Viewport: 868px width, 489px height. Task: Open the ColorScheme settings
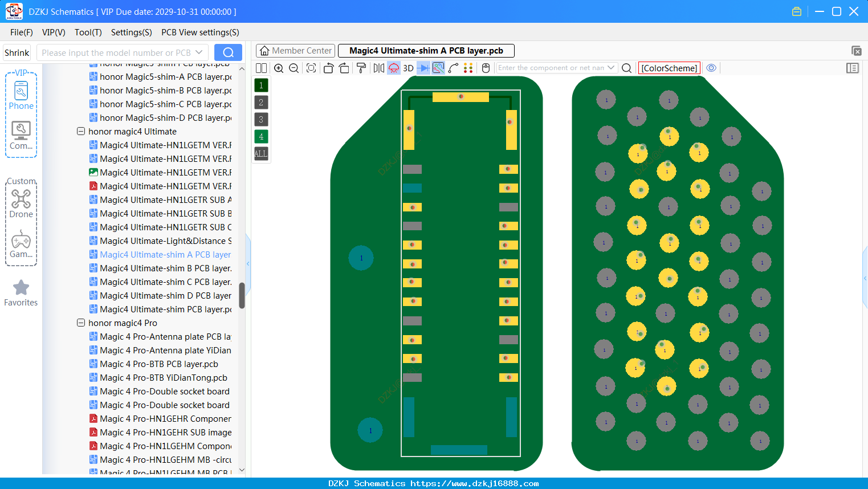(669, 68)
